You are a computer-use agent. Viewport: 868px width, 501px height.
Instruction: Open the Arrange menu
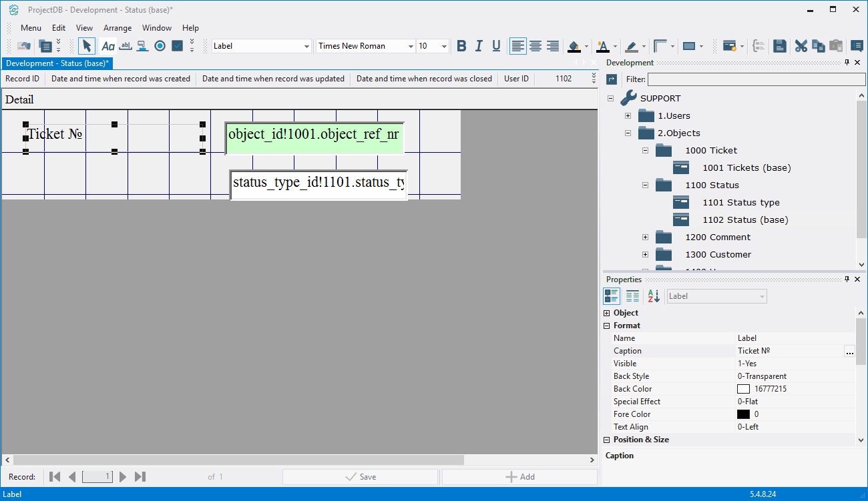[118, 28]
